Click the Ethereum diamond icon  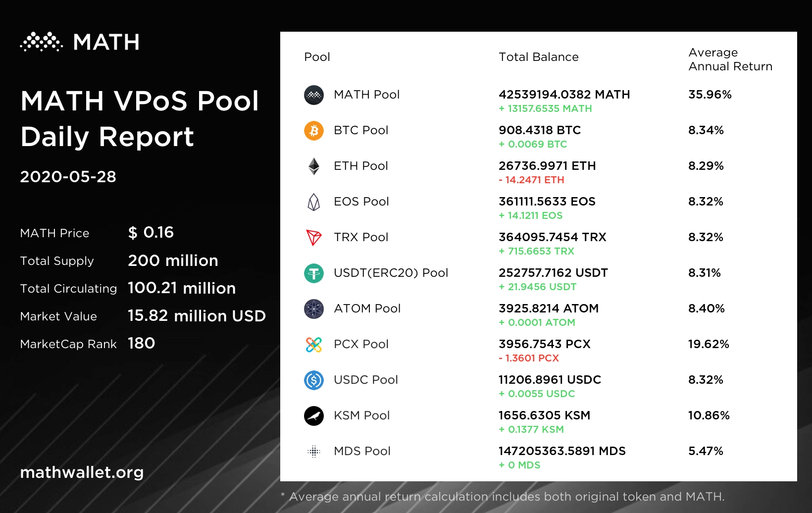click(x=314, y=166)
